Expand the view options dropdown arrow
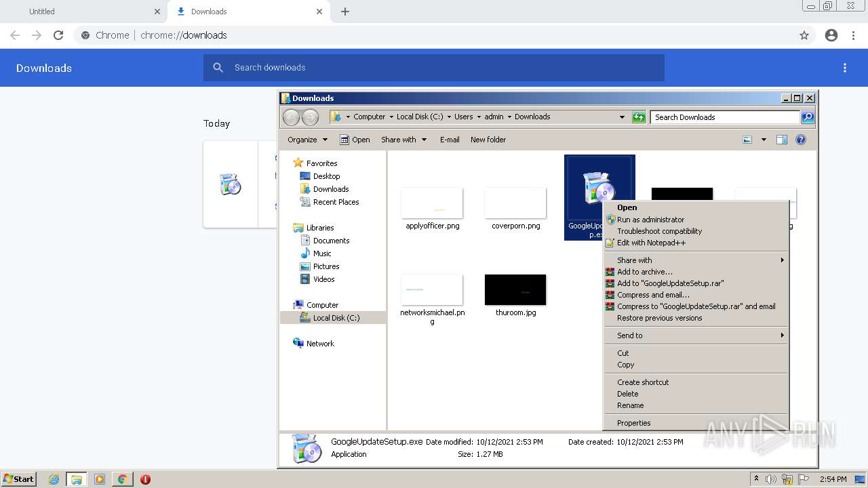The height and width of the screenshot is (488, 868). [x=764, y=140]
